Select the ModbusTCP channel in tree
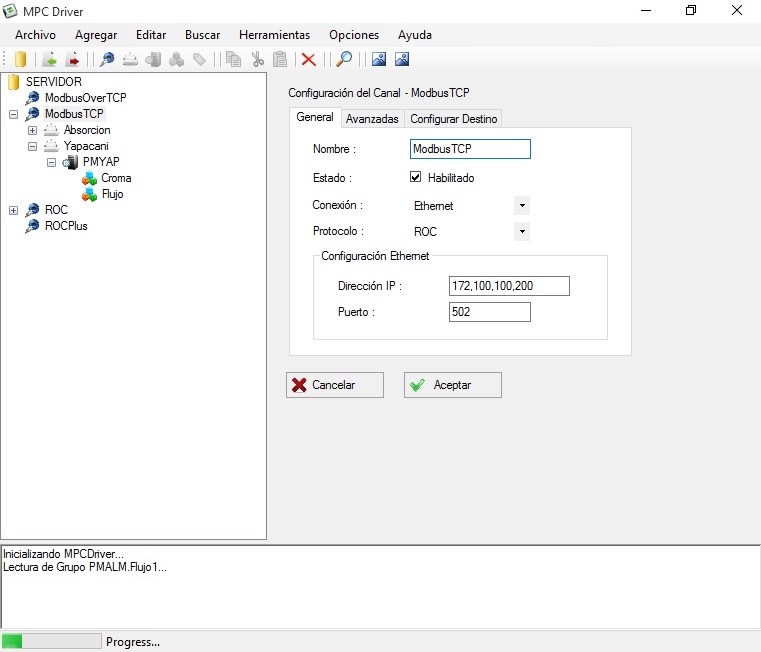 click(74, 114)
